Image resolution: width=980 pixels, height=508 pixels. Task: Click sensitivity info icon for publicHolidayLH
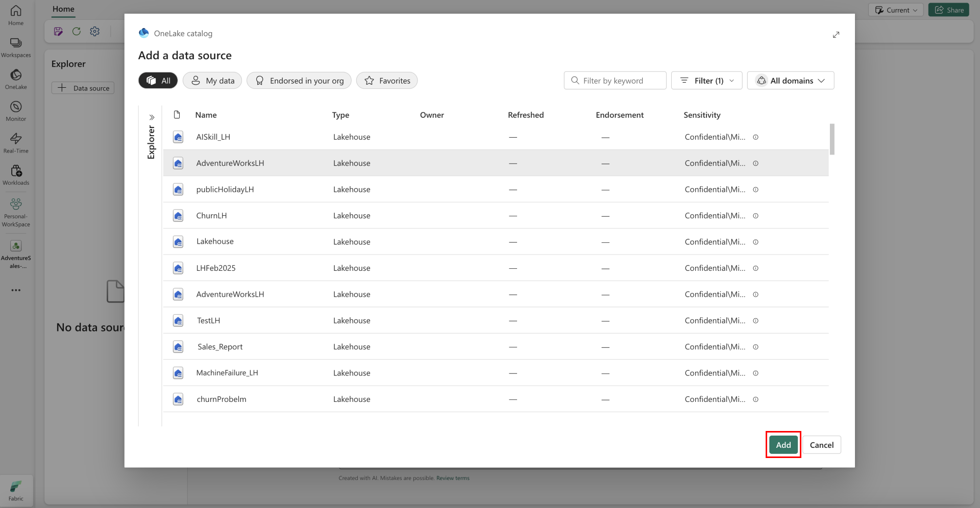pos(756,190)
